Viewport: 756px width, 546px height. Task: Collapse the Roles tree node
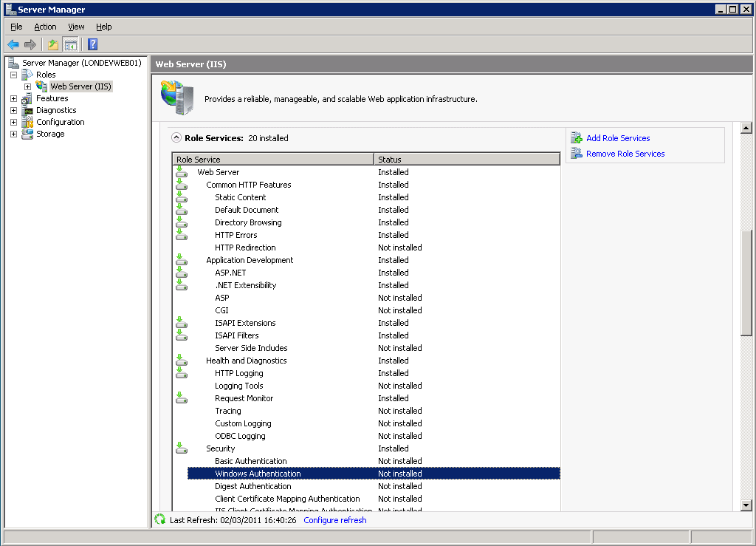(x=13, y=75)
